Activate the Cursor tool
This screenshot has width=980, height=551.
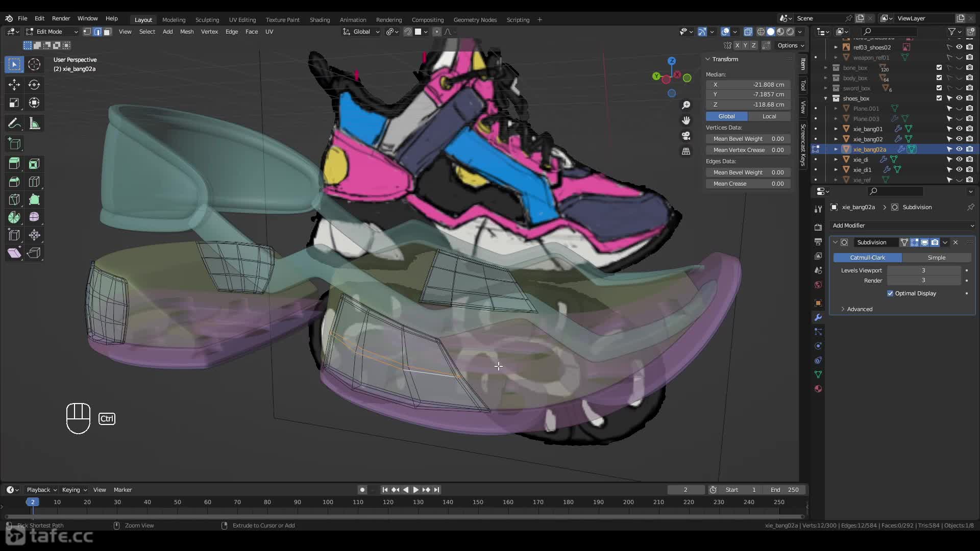tap(34, 64)
